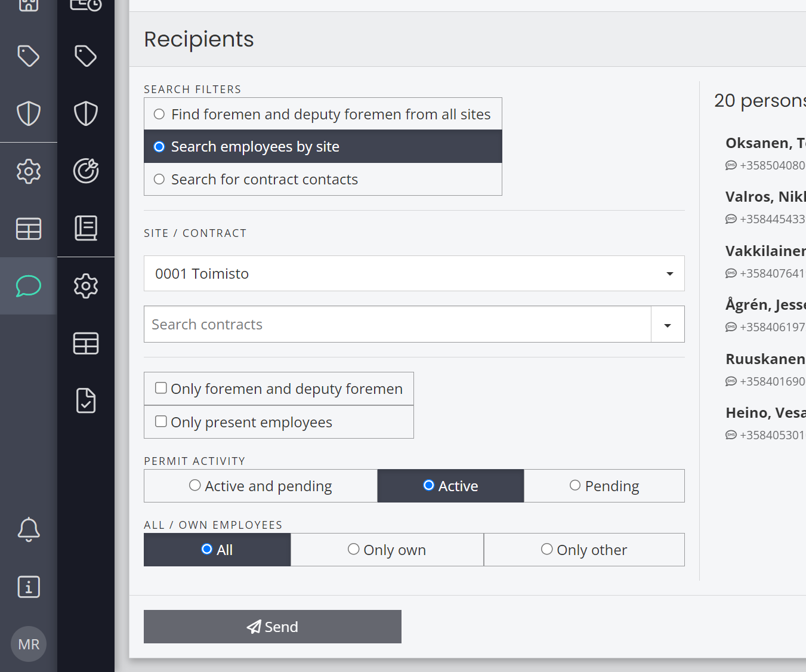Focus the Search contracts input field
Viewport: 806px width, 672px height.
pyautogui.click(x=397, y=324)
